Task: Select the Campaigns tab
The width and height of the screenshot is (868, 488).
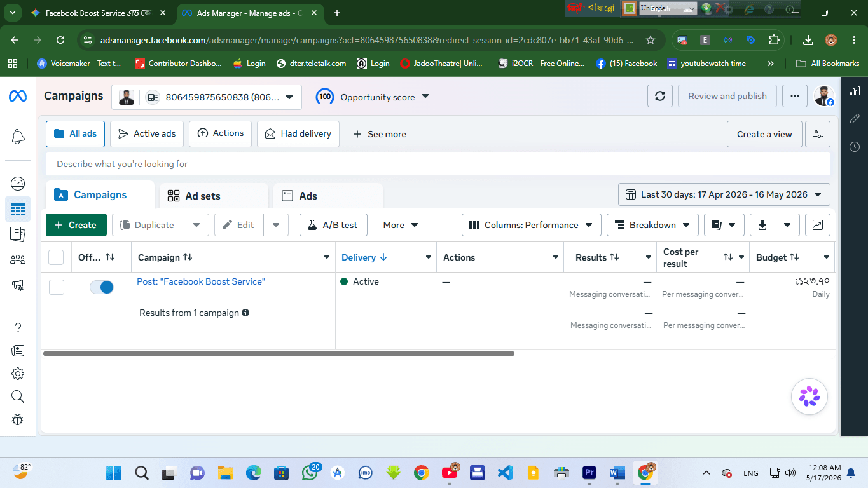Action: point(100,195)
